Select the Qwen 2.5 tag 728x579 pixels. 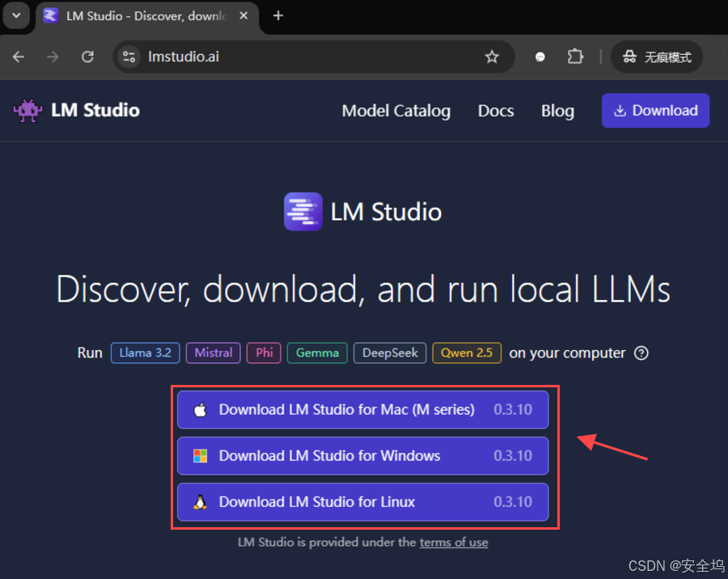(x=467, y=353)
